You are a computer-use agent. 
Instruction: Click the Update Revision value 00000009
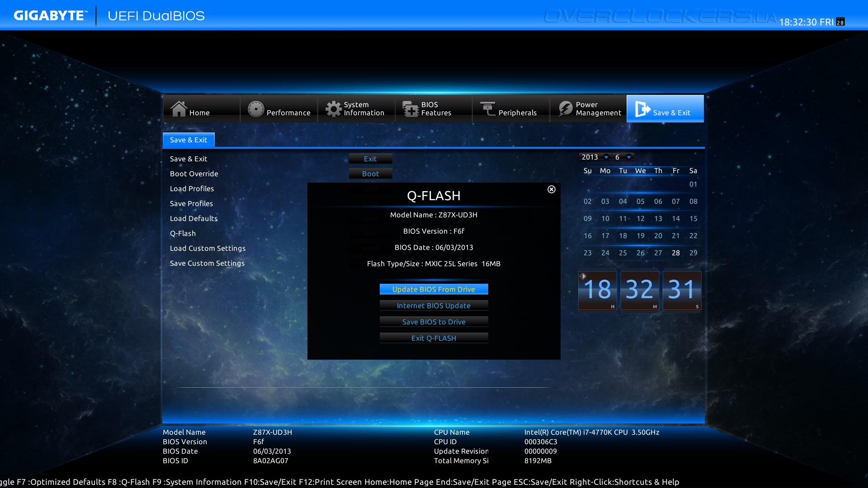[x=541, y=451]
